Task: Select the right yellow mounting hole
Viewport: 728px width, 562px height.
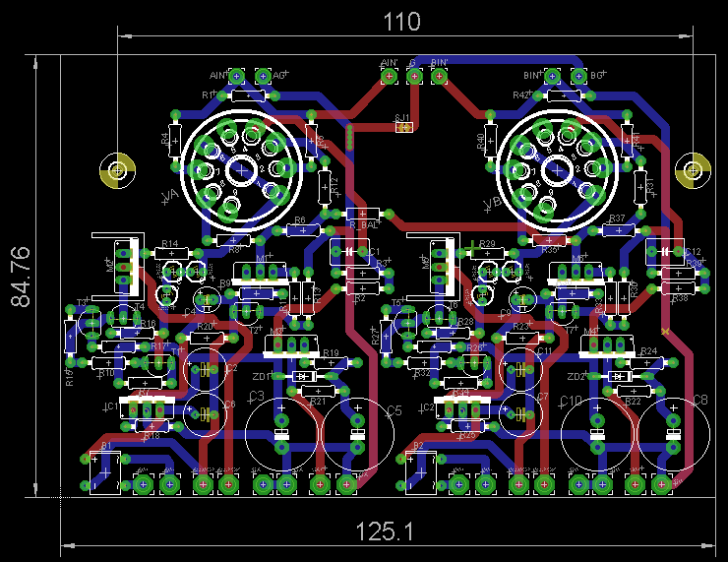Action: [x=693, y=170]
